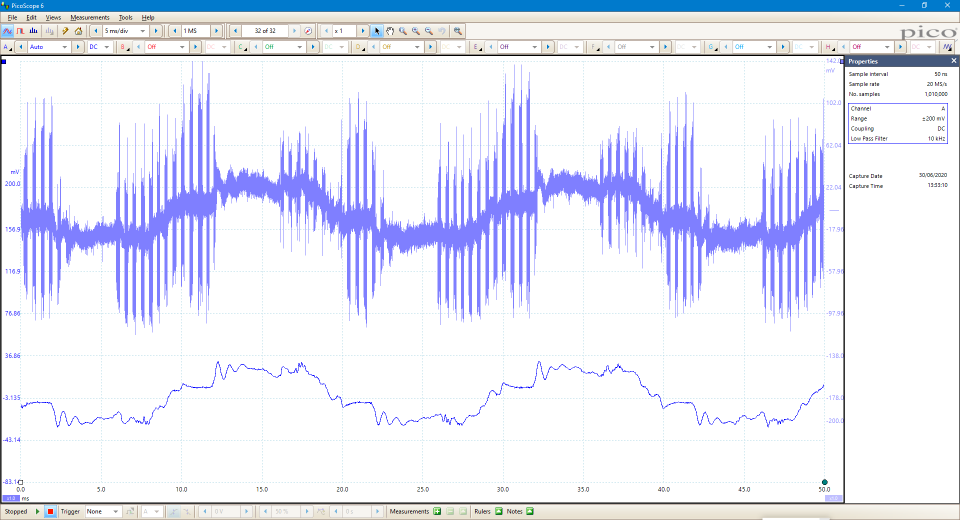Open the Help menu

(x=148, y=18)
